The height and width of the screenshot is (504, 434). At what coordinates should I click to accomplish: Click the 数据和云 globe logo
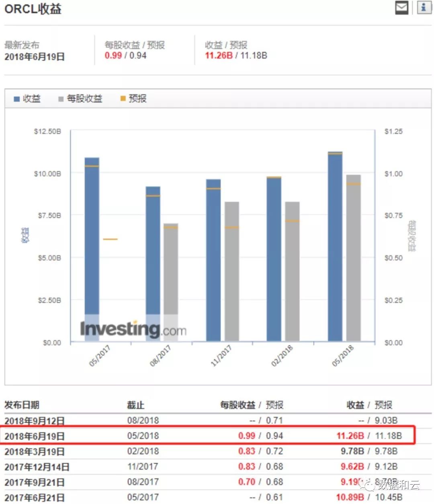(366, 485)
